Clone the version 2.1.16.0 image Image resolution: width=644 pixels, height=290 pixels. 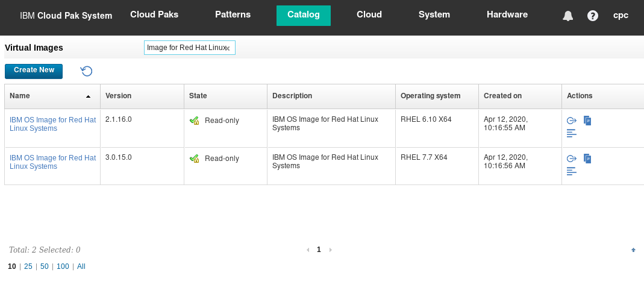(x=587, y=121)
